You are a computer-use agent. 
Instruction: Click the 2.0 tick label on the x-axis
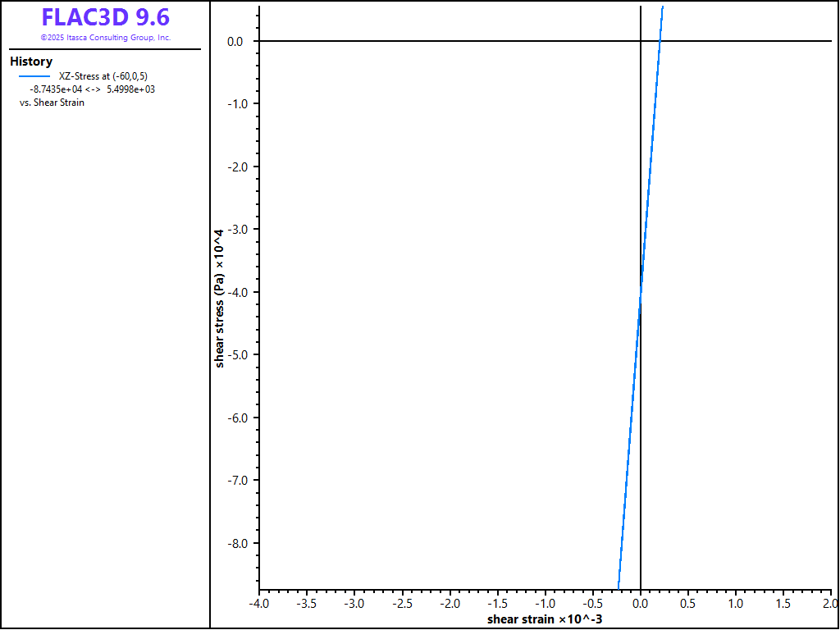[831, 603]
